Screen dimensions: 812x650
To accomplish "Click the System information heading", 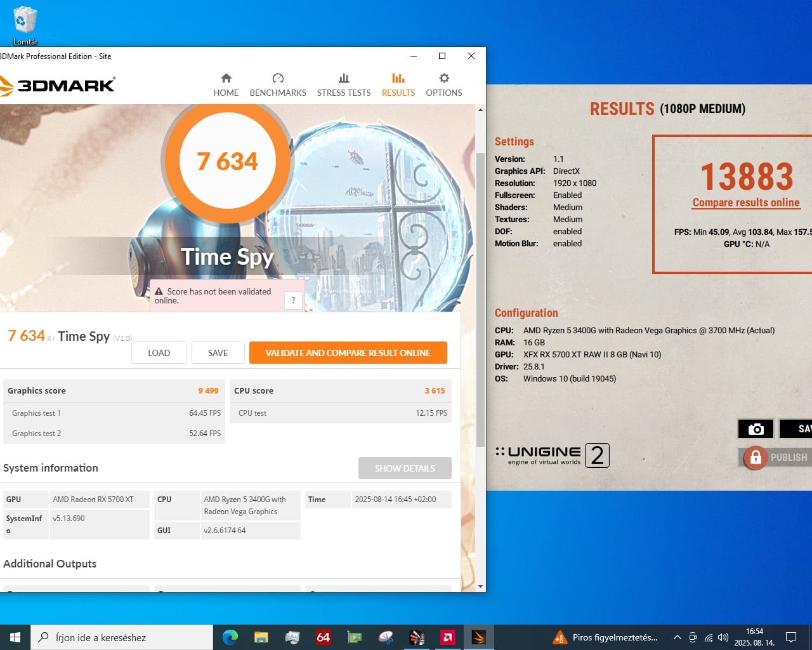I will point(51,468).
